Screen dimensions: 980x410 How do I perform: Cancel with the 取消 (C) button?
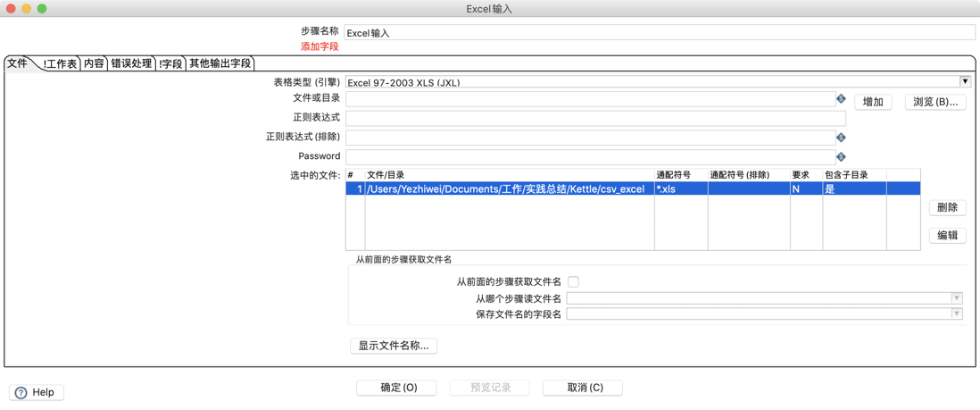pos(585,388)
